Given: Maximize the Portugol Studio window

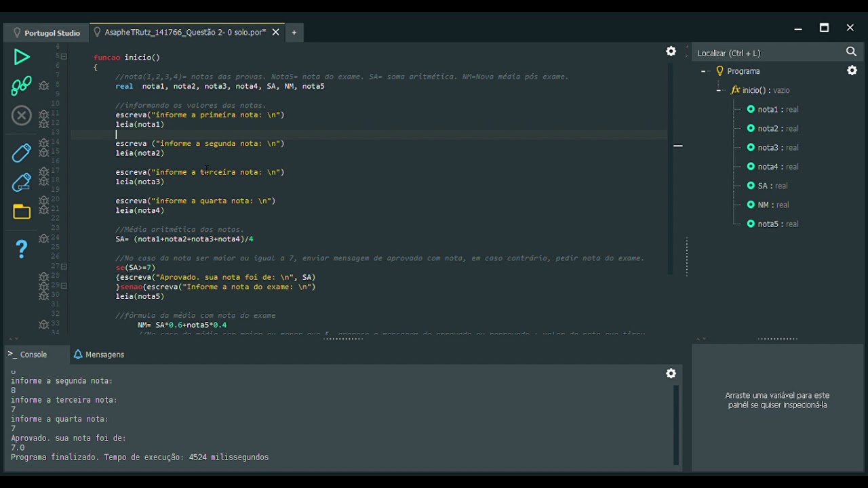Looking at the screenshot, I should point(824,28).
